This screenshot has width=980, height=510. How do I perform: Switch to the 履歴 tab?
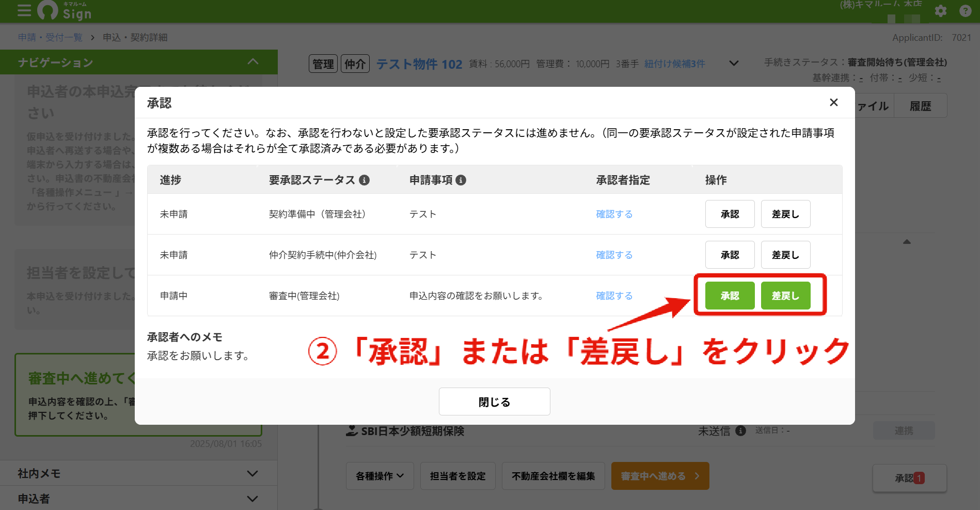coord(920,106)
